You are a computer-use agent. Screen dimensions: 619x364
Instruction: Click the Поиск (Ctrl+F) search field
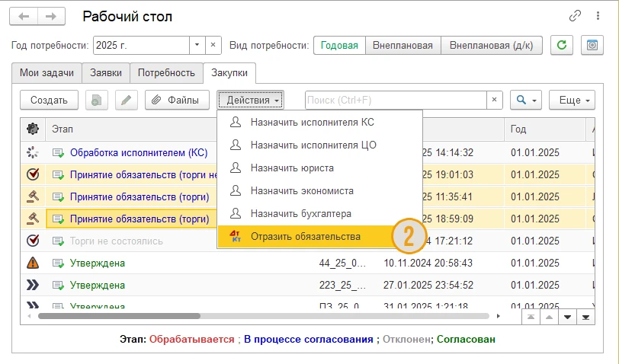(396, 101)
